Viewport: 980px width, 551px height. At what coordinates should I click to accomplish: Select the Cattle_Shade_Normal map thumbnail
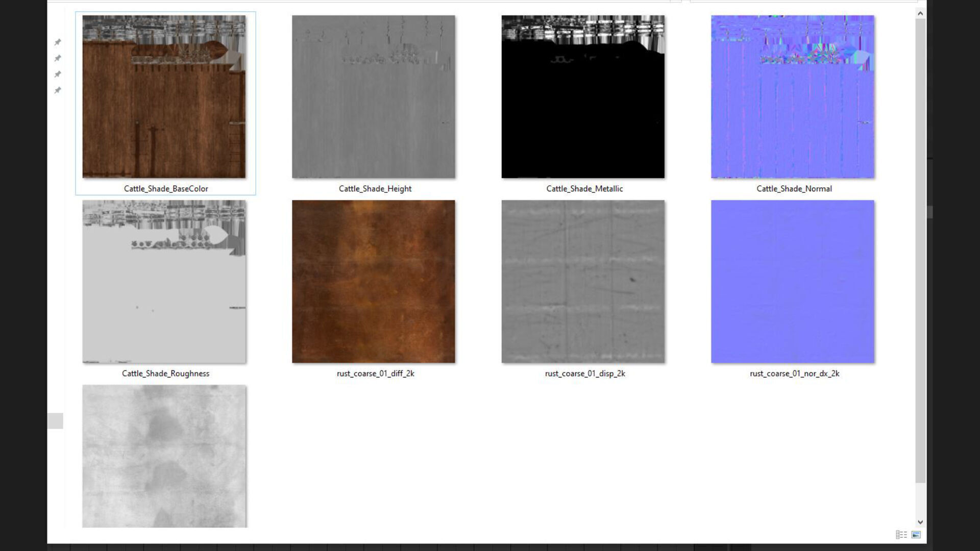point(792,96)
